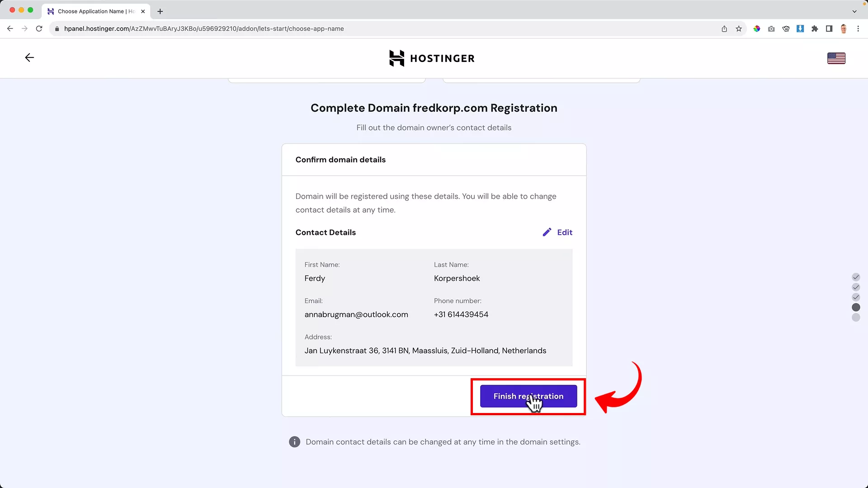Go to the first completed step dot
The image size is (868, 488).
coord(856,277)
